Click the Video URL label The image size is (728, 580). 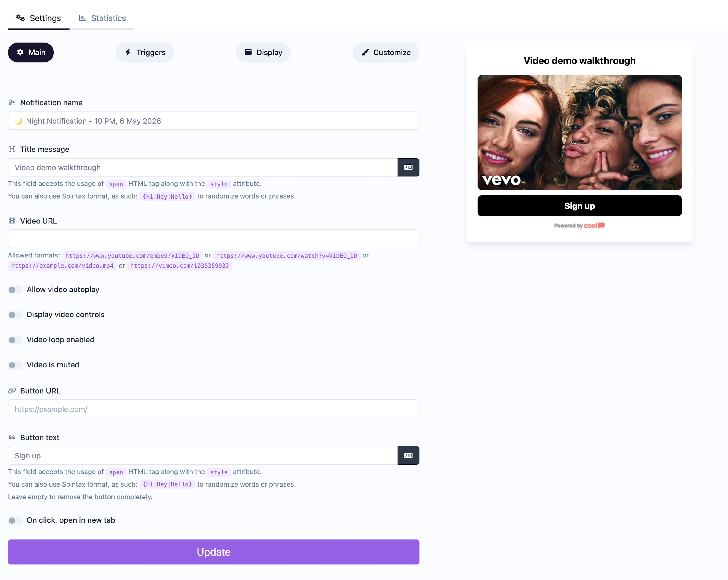pos(38,221)
